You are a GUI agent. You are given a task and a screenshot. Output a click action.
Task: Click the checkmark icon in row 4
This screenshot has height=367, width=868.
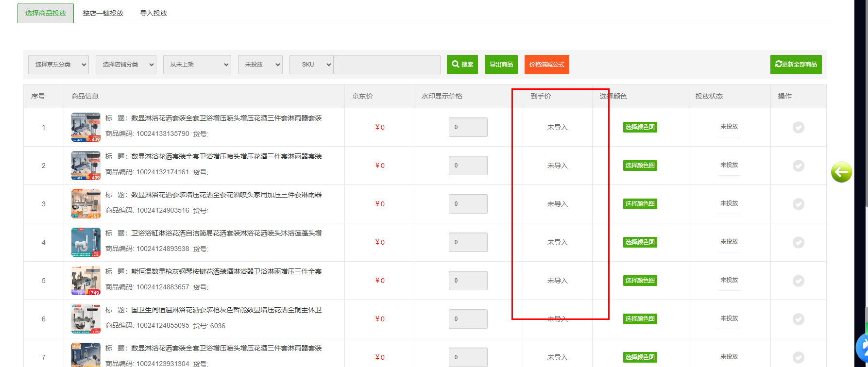pos(798,242)
